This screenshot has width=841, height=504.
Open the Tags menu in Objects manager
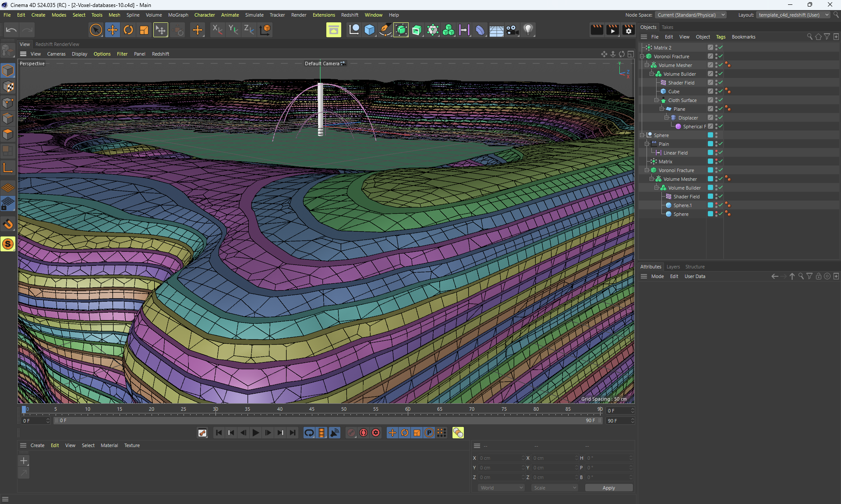pos(721,37)
